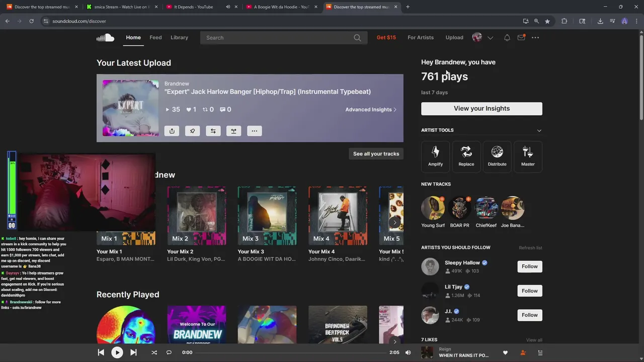The width and height of the screenshot is (644, 362).
Task: Advance Recently Played carousel arrow
Action: (x=395, y=341)
